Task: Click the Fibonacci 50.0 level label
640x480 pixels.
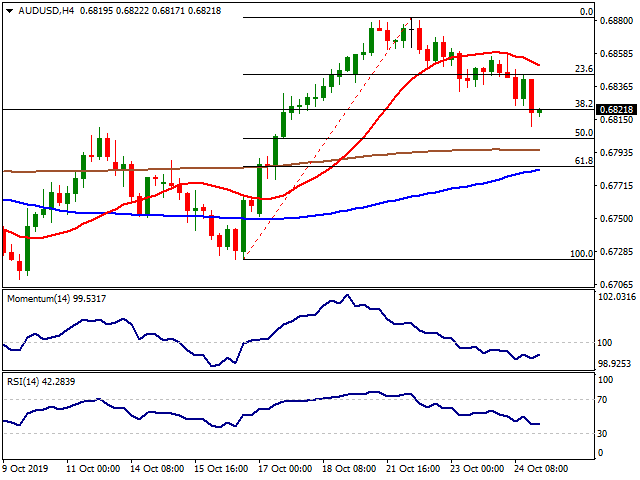Action: (584, 133)
